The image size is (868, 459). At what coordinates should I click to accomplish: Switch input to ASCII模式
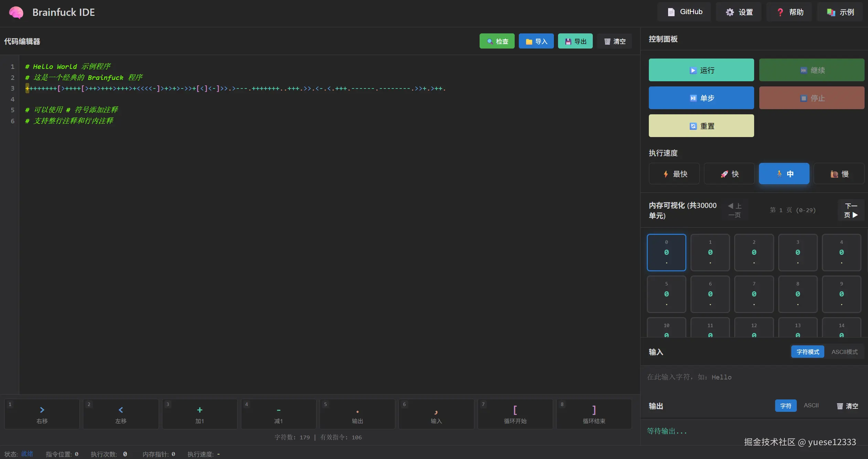point(844,352)
